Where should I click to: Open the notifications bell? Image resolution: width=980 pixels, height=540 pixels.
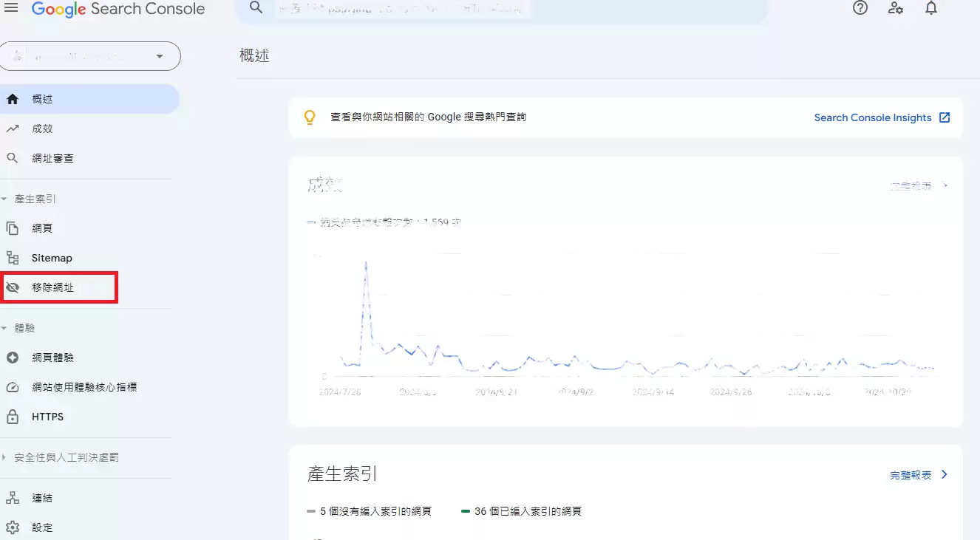click(x=931, y=8)
